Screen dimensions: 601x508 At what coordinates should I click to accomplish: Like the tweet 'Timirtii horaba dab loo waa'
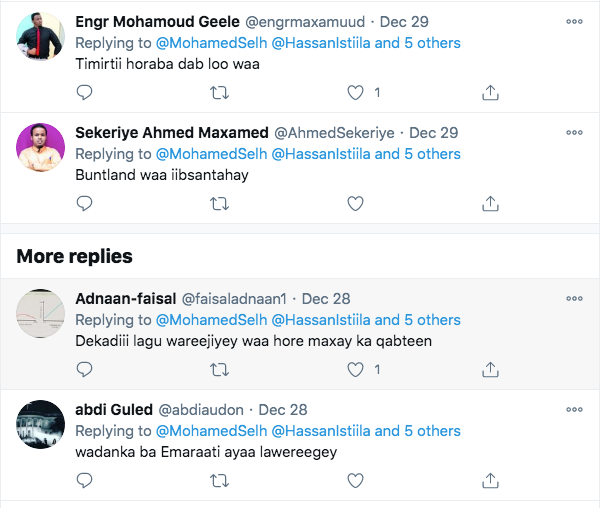click(x=354, y=92)
